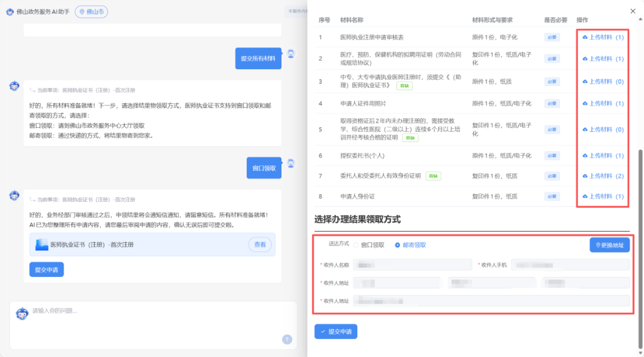The width and height of the screenshot is (644, 357).
Task: Click the bot avatar beside the 窗口领取 instructions reply
Action: 14,86
